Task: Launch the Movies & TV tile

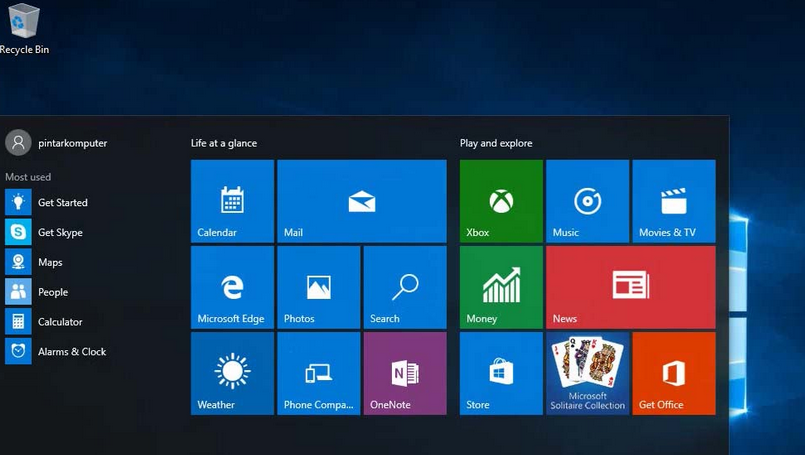Action: coord(674,201)
